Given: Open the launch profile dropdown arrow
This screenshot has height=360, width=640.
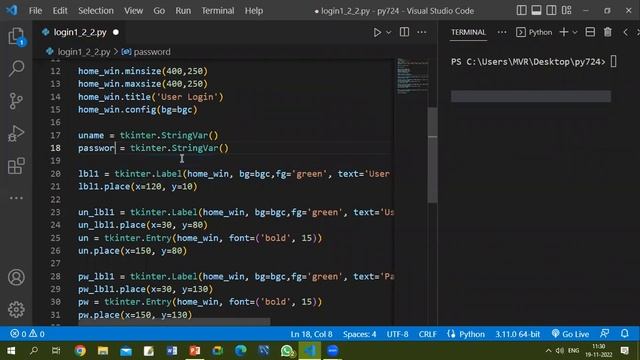Looking at the screenshot, I should (x=575, y=32).
